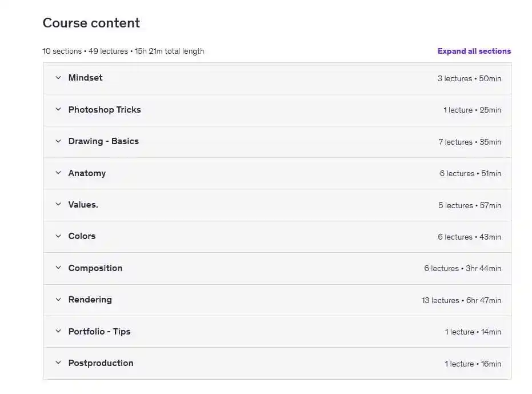Expand the Mindset section chevron

tap(58, 78)
